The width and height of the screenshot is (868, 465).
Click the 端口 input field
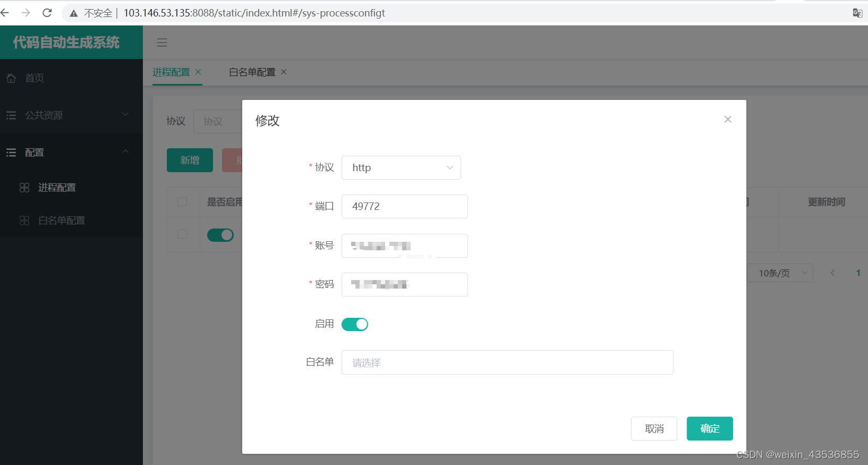pos(405,206)
